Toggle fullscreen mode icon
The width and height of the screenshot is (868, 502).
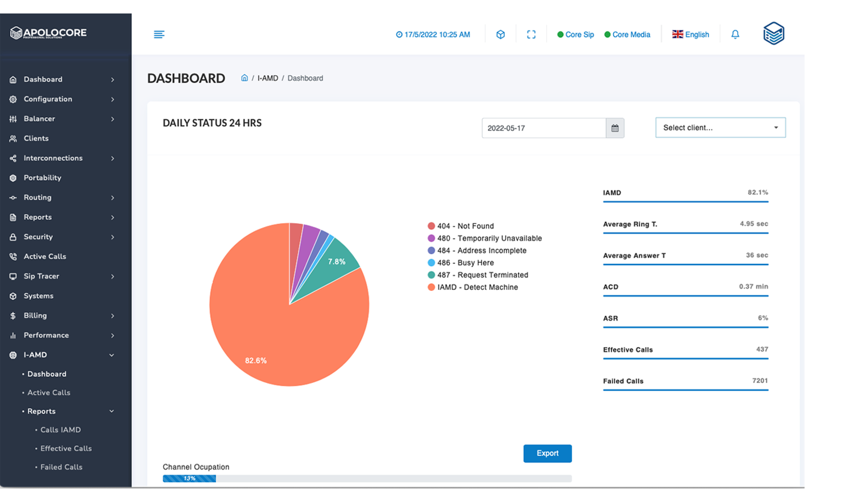pyautogui.click(x=531, y=35)
